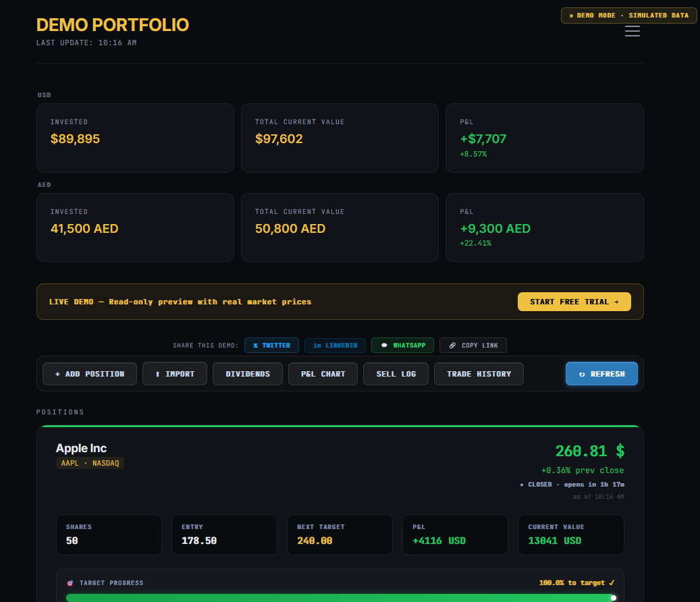Image resolution: width=700 pixels, height=602 pixels.
Task: Open the Sell Log
Action: click(396, 374)
